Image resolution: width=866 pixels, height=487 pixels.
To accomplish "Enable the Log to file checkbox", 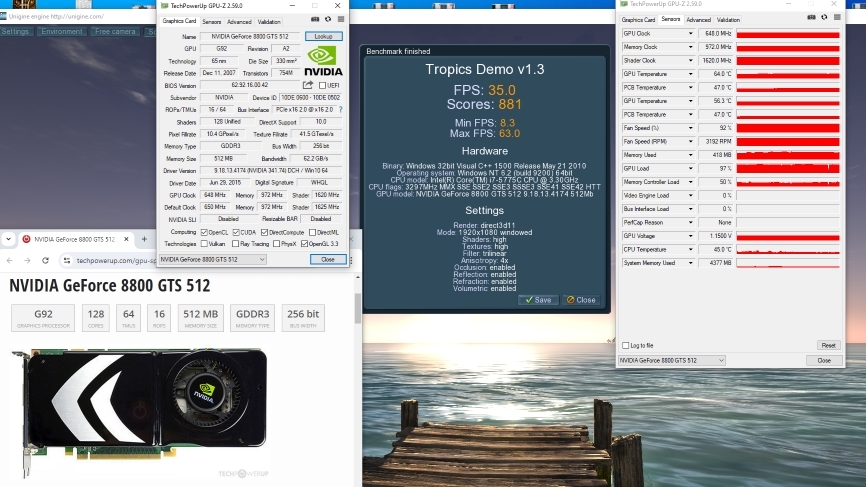I will 626,346.
